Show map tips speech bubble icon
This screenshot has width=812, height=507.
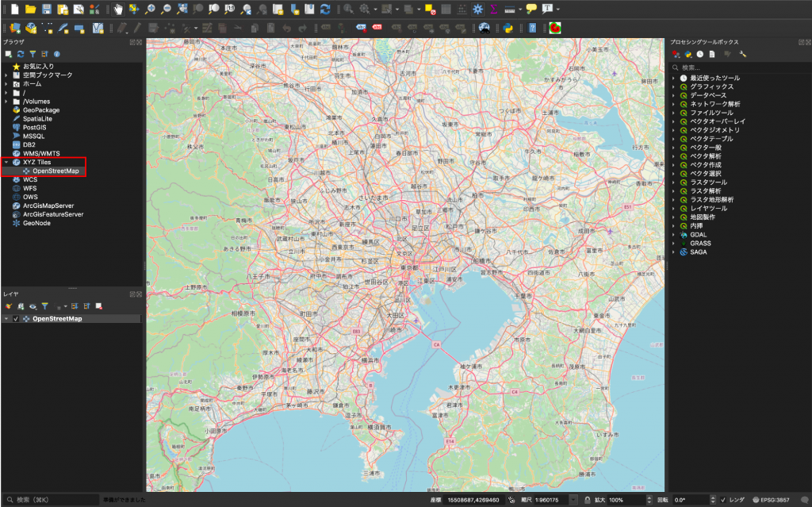[531, 9]
